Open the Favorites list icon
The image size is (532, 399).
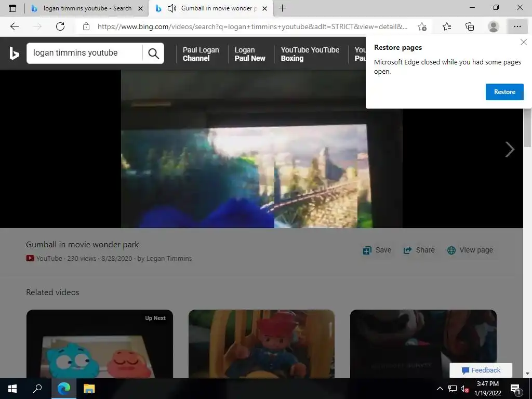[447, 26]
